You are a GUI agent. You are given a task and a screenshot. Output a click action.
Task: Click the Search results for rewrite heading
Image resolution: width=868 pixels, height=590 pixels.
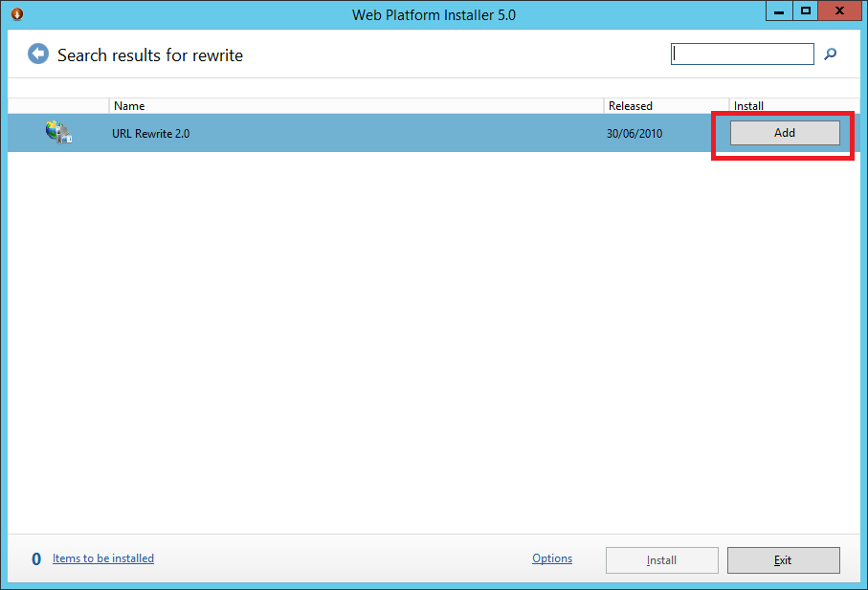150,55
